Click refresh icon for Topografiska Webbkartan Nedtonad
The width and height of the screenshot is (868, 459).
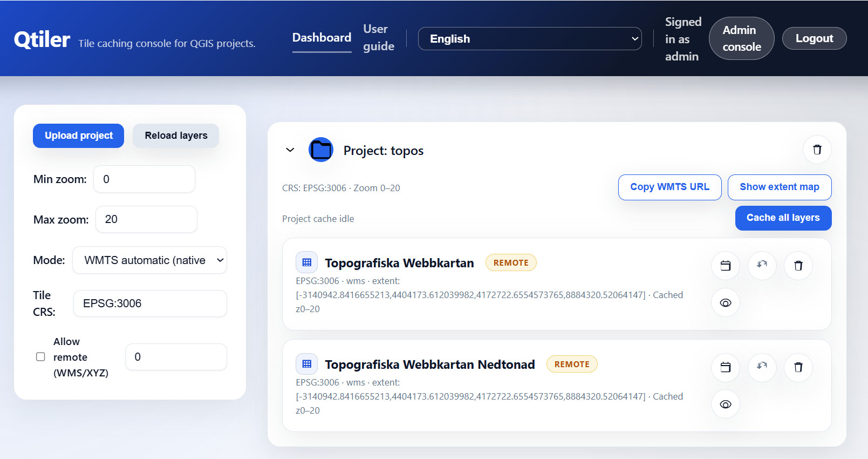pyautogui.click(x=762, y=367)
